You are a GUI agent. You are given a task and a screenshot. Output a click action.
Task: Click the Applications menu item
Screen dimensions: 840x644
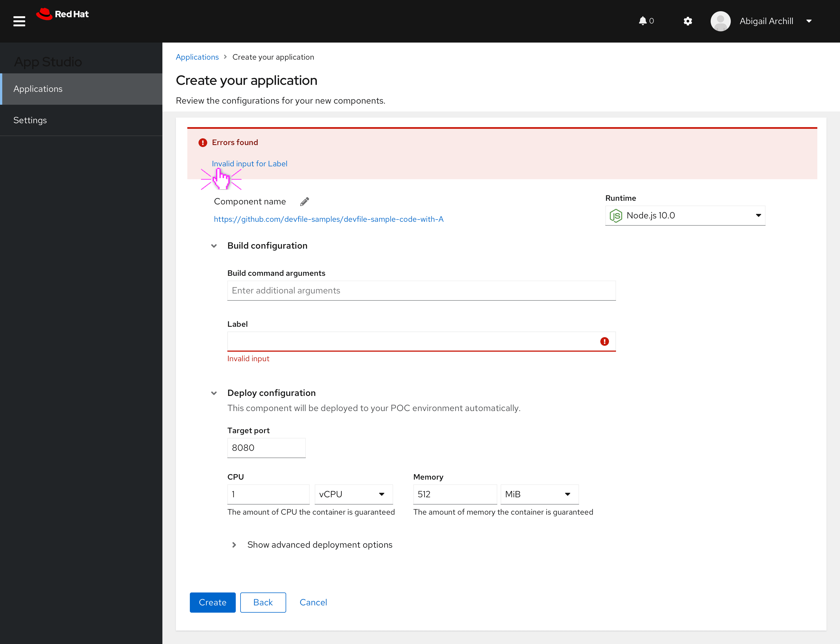[x=81, y=88]
